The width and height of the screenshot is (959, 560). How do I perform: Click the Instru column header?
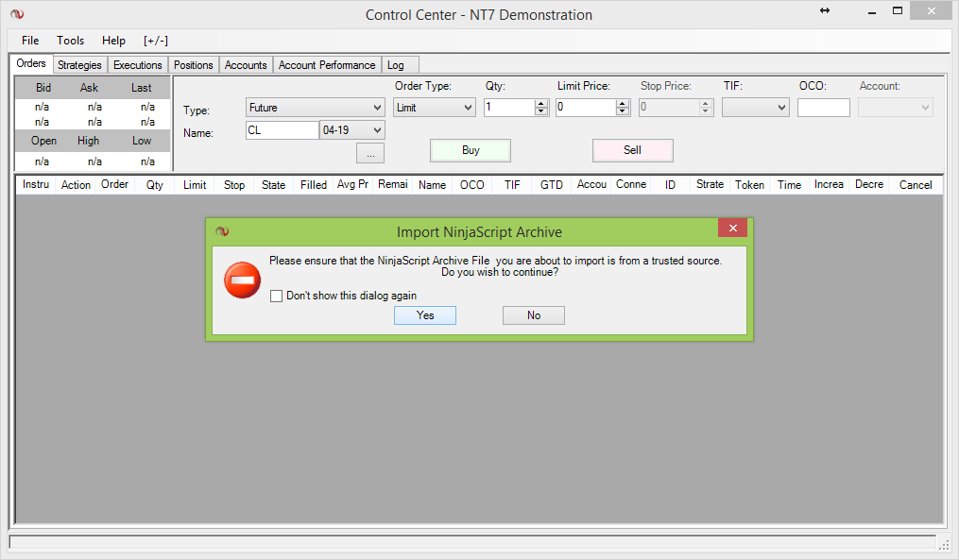[x=36, y=185]
